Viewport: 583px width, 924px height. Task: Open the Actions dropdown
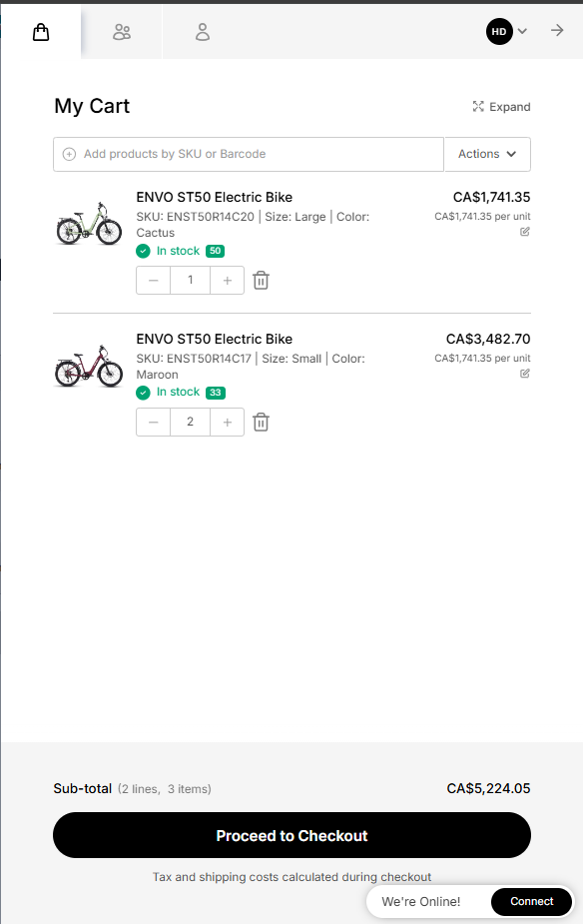point(487,155)
